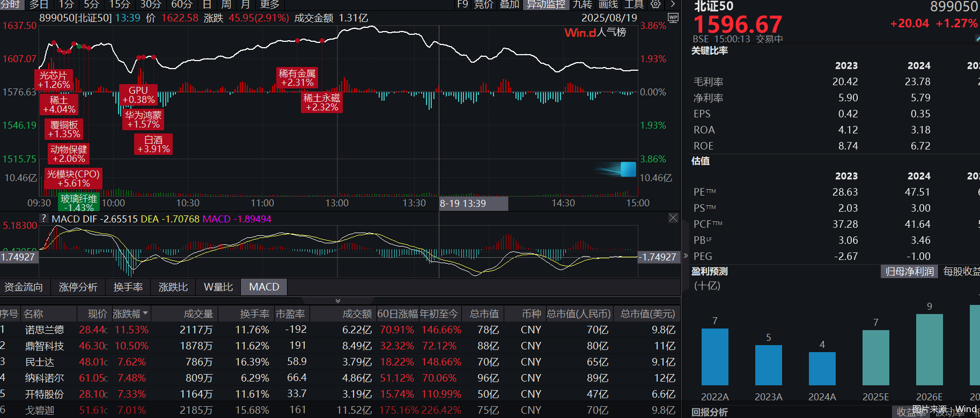
Task: Click the 画线 drawing tool button
Action: [608, 4]
